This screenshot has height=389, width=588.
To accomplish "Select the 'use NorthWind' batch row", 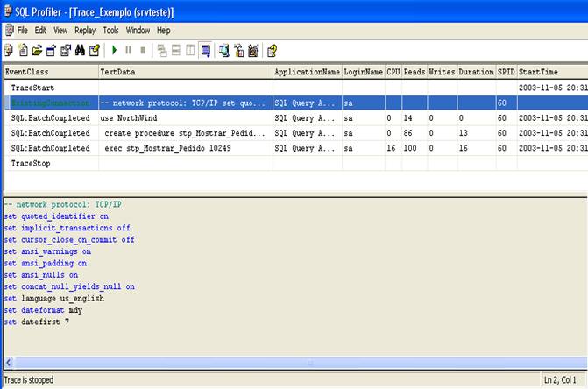I will tap(129, 118).
